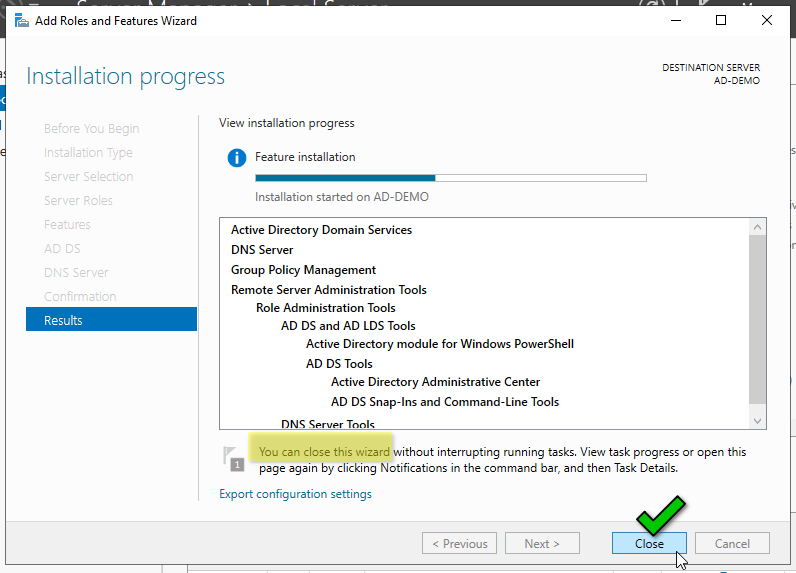Maximize the Add Roles and Features Wizard
This screenshot has height=573, width=796.
point(721,21)
